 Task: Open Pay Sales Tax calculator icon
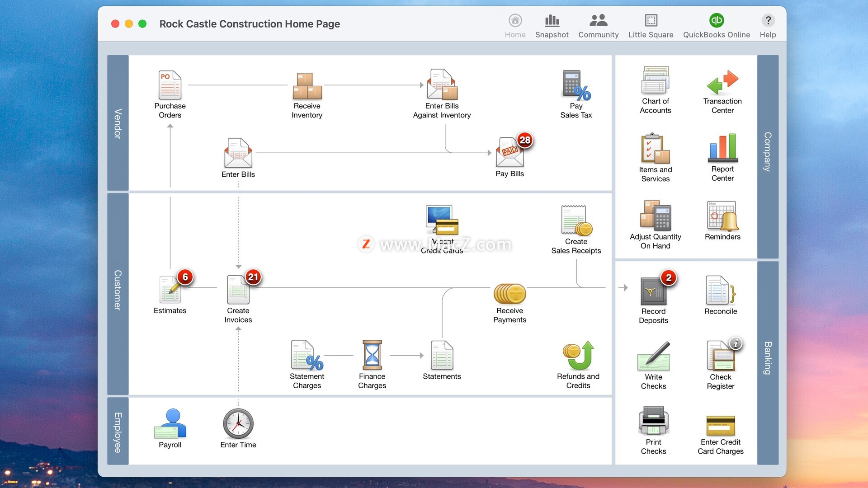(576, 85)
